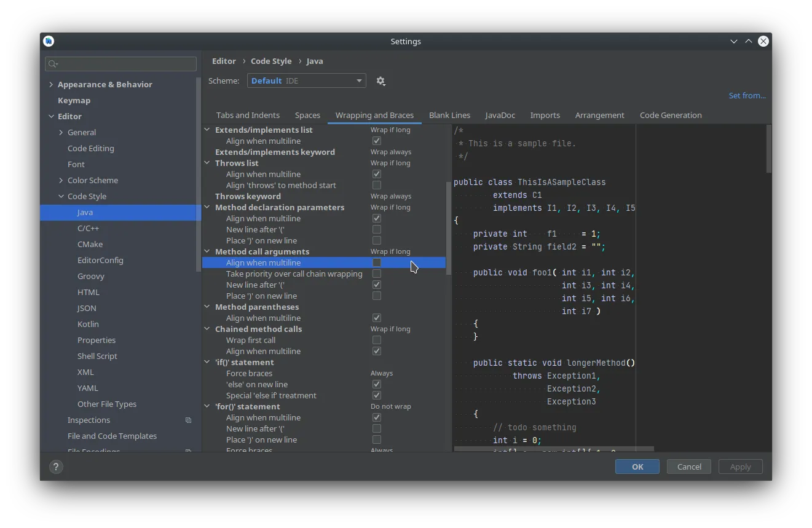Screen dimensions: 812x528
Task: Enable New line after '(' for Method declaration parameters
Action: pyautogui.click(x=377, y=229)
